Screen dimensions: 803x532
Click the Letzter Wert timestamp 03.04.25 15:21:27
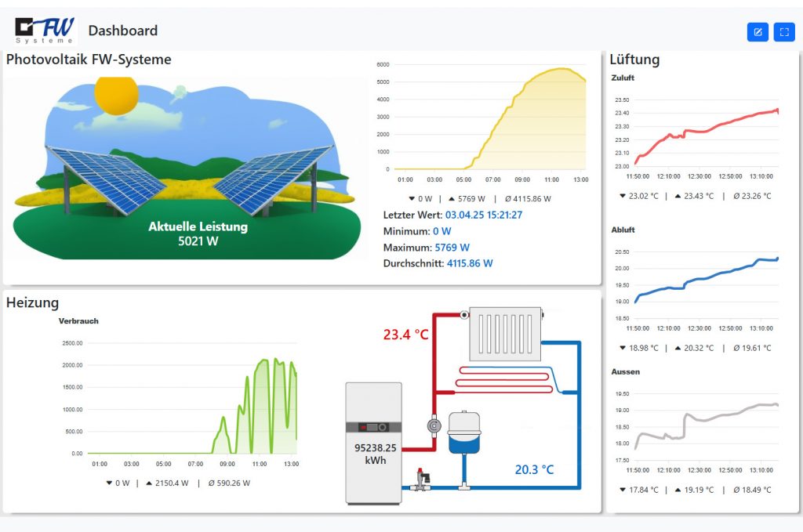click(x=484, y=215)
